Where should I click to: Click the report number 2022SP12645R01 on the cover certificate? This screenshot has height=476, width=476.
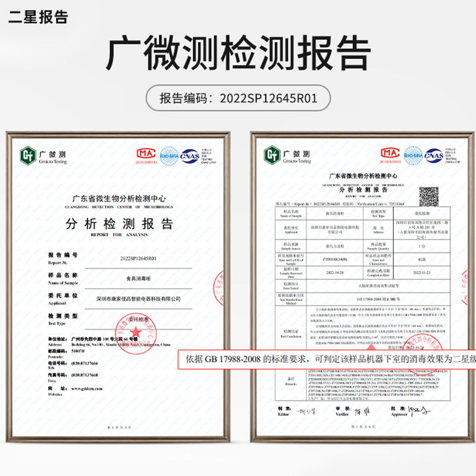click(x=139, y=259)
